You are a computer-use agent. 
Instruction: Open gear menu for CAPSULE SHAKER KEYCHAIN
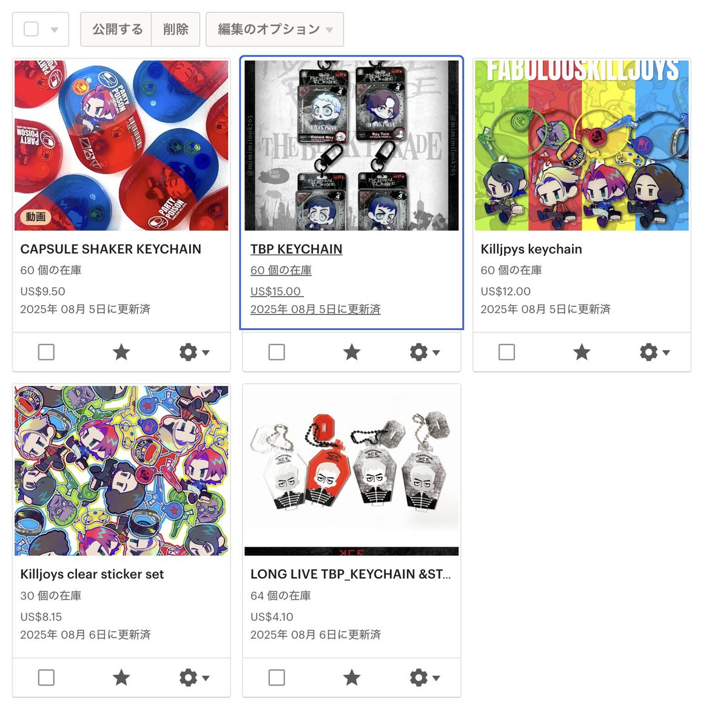[x=194, y=352]
